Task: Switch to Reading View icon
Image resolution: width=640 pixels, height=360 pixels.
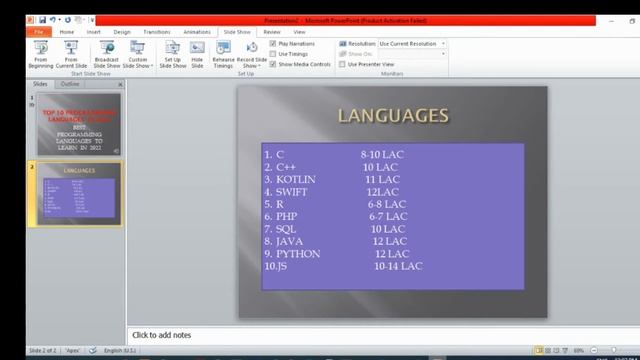Action: pos(556,351)
